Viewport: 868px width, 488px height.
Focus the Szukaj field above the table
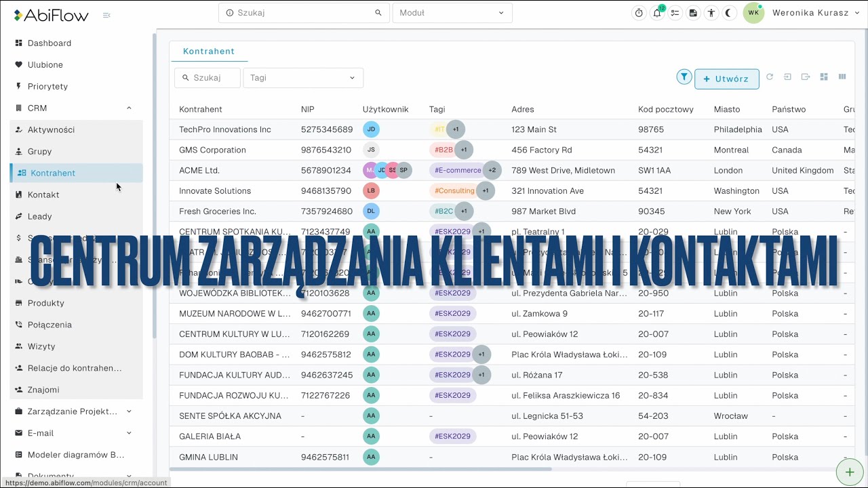[208, 78]
